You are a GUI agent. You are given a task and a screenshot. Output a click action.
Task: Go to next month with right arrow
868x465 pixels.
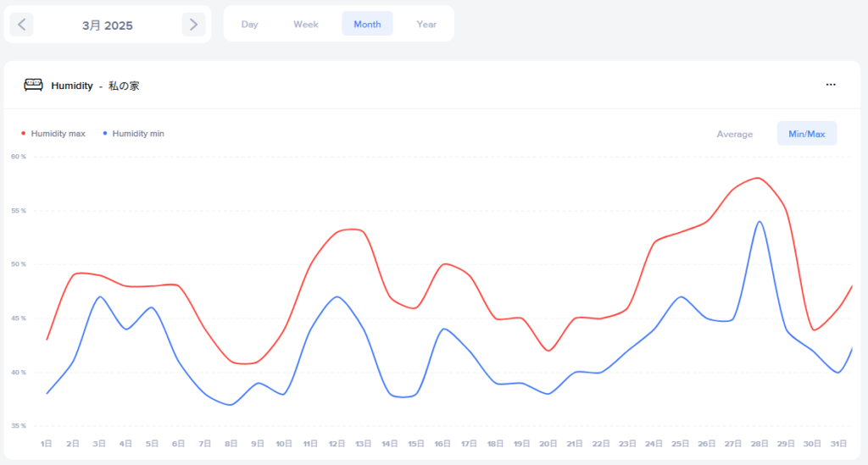193,25
